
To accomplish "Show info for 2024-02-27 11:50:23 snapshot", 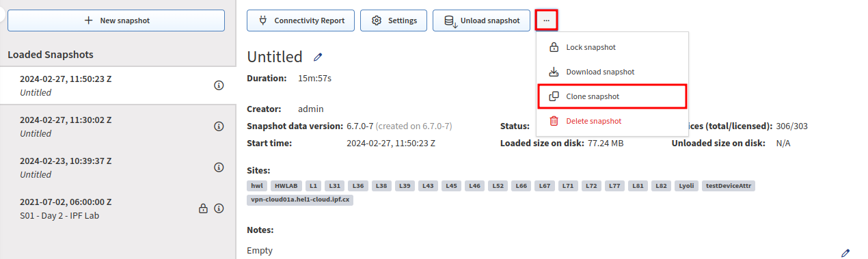I will tap(219, 85).
